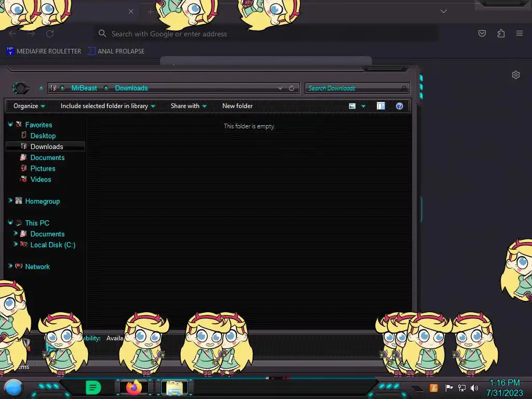Image resolution: width=532 pixels, height=399 pixels.
Task: Open Documents under Favorites
Action: 47,157
